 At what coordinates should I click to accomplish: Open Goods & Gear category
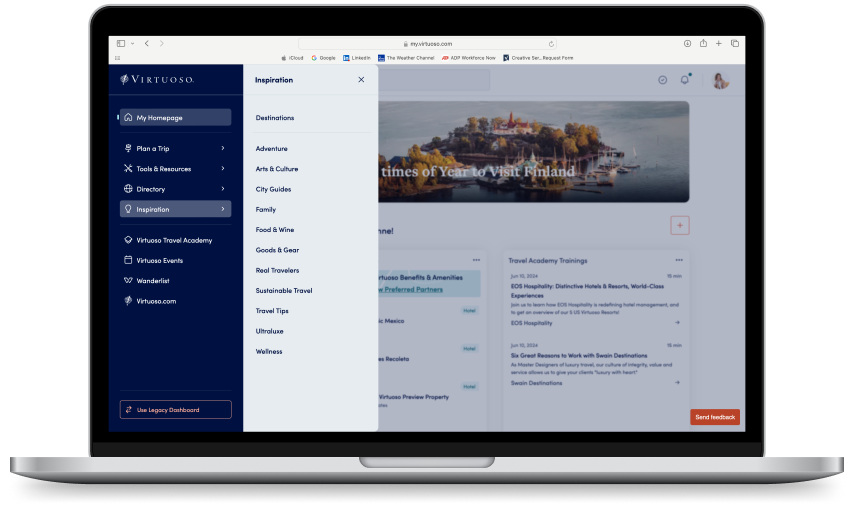(277, 250)
